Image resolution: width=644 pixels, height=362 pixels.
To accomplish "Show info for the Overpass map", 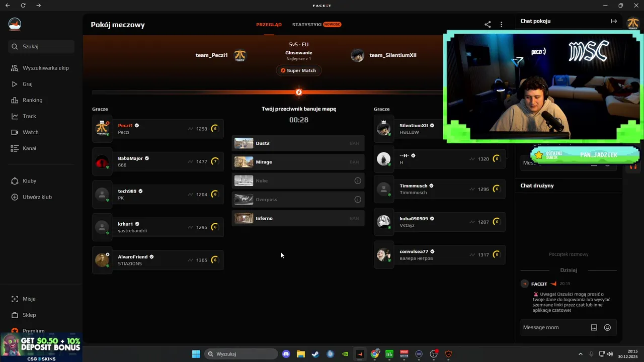I will pos(358,200).
